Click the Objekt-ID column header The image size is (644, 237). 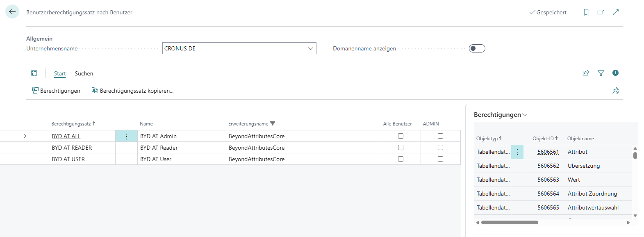point(545,139)
